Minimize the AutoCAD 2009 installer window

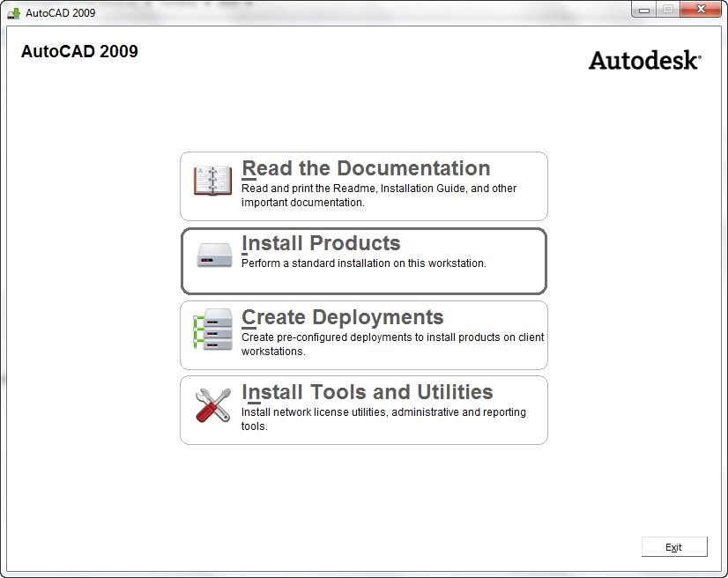[644, 9]
